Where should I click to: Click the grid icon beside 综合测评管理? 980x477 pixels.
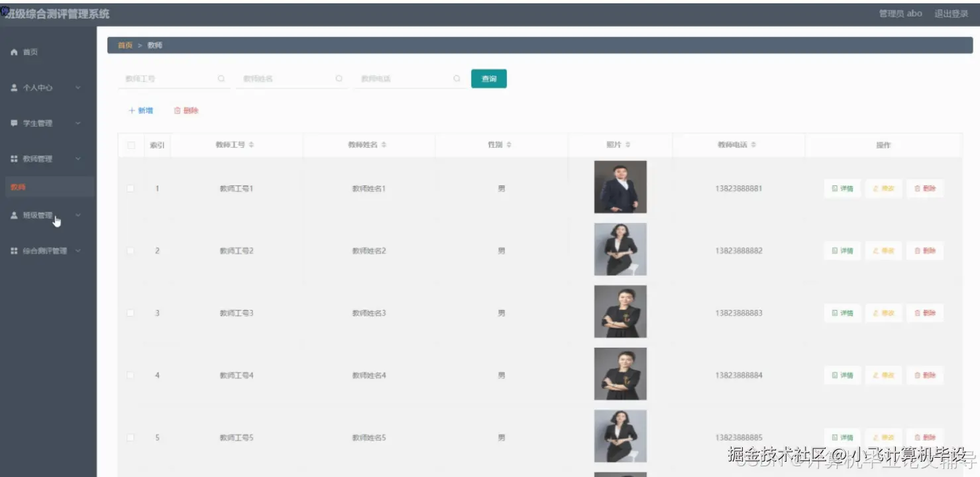coord(14,251)
